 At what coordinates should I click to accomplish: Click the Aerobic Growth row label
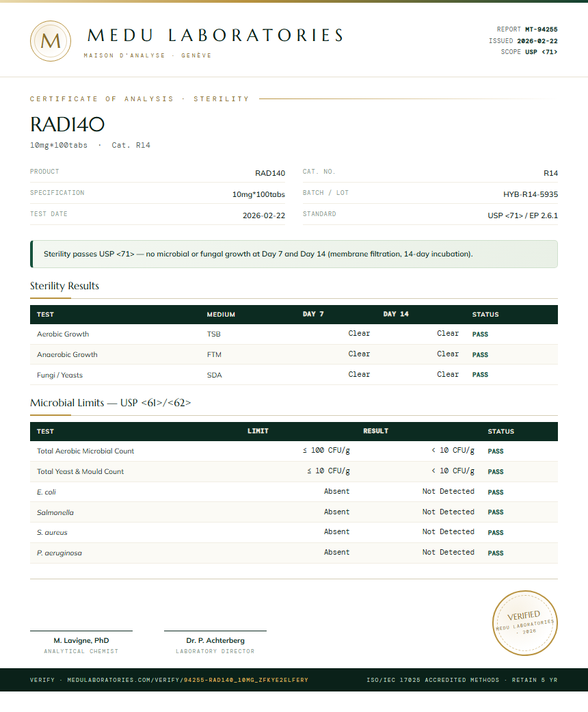tap(63, 334)
